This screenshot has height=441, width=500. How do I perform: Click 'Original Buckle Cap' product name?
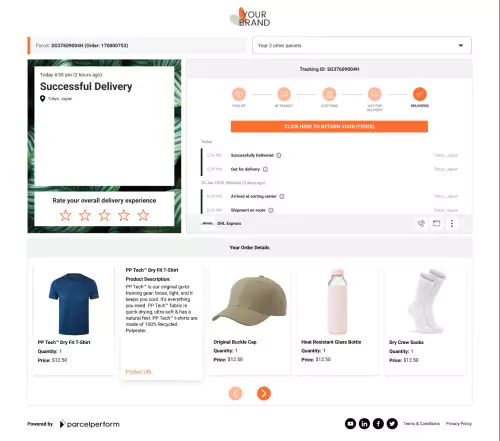pyautogui.click(x=235, y=342)
